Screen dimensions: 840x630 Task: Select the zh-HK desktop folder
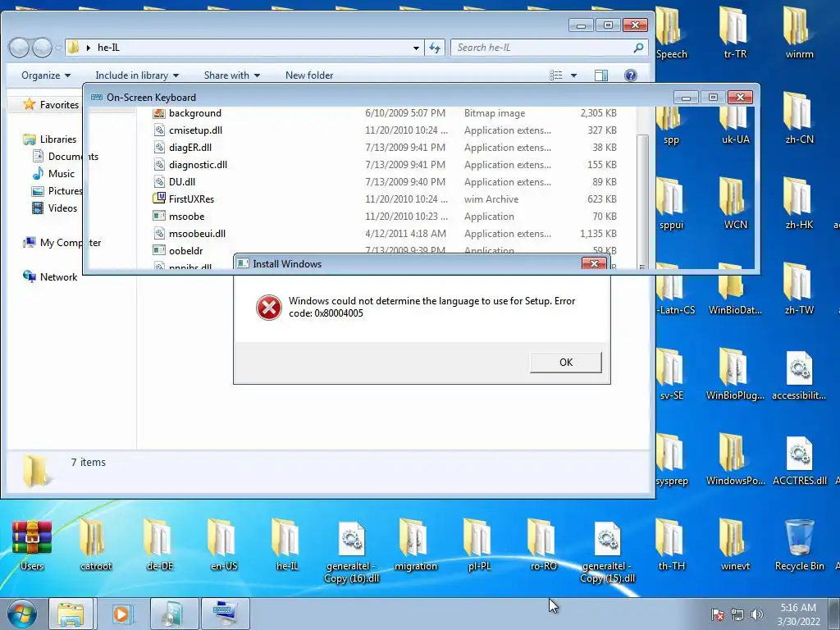[799, 203]
